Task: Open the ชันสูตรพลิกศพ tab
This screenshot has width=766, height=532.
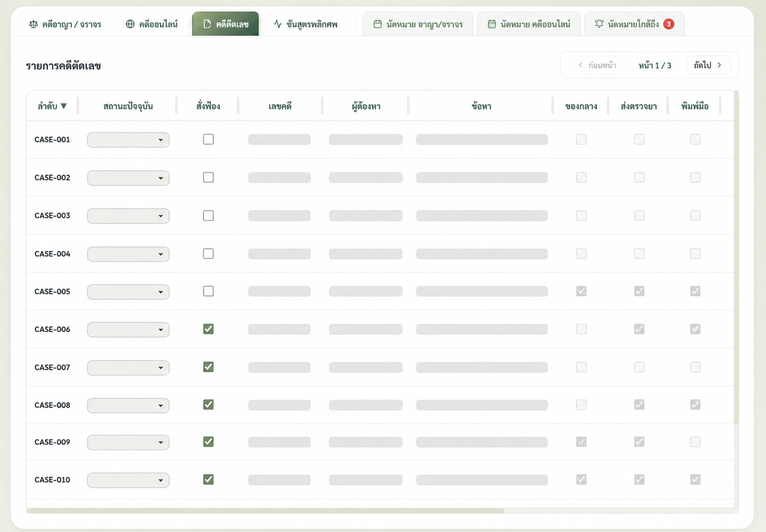Action: point(305,24)
